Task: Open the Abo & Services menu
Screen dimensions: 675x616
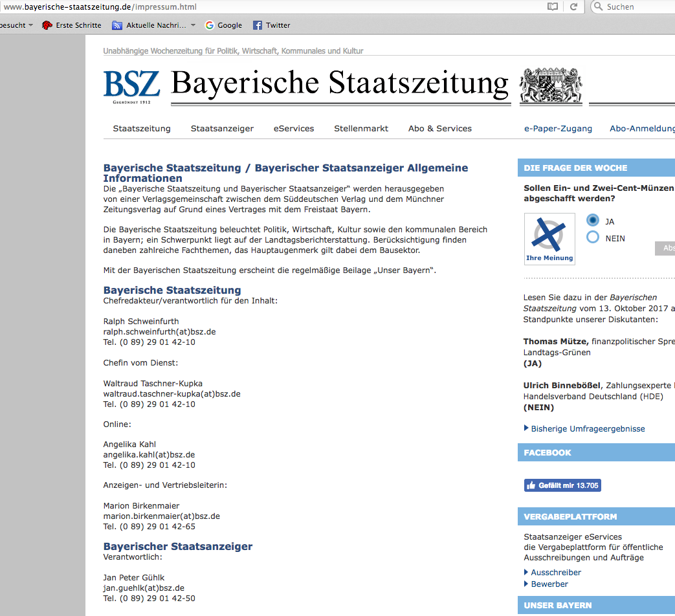Action: pyautogui.click(x=440, y=128)
